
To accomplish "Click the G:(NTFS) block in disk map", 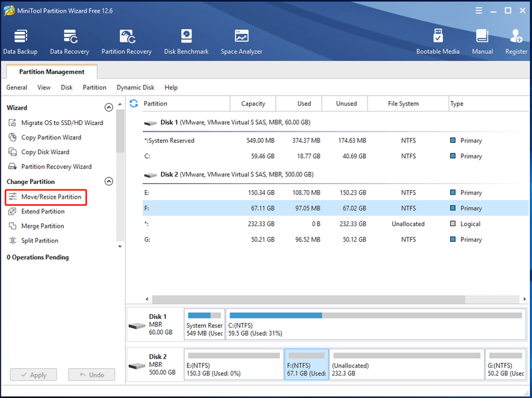I will pyautogui.click(x=505, y=364).
